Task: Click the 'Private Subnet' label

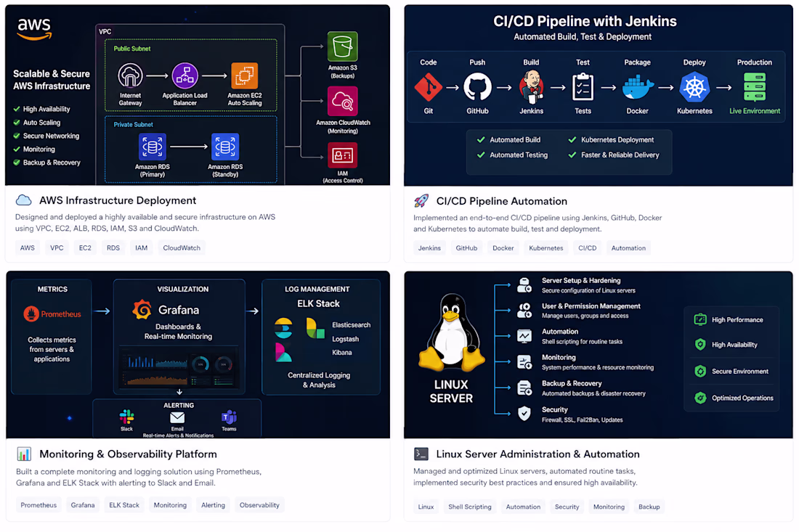Action: point(133,125)
